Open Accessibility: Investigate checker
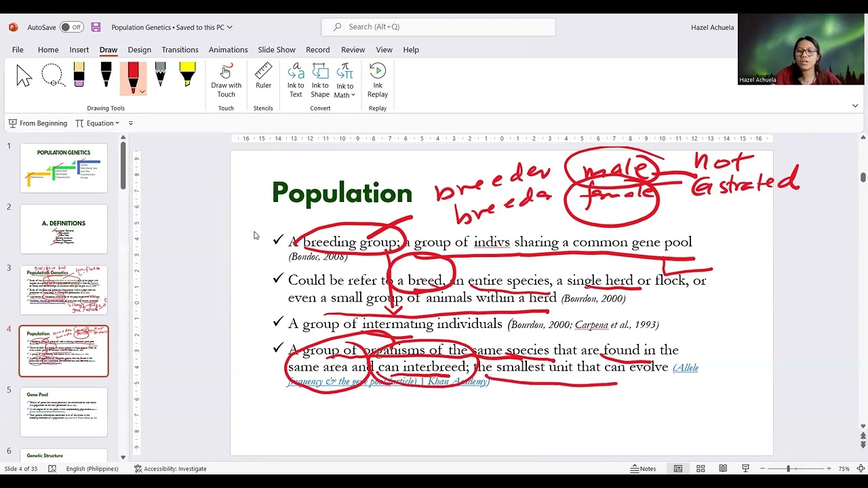868x488 pixels. (x=170, y=468)
